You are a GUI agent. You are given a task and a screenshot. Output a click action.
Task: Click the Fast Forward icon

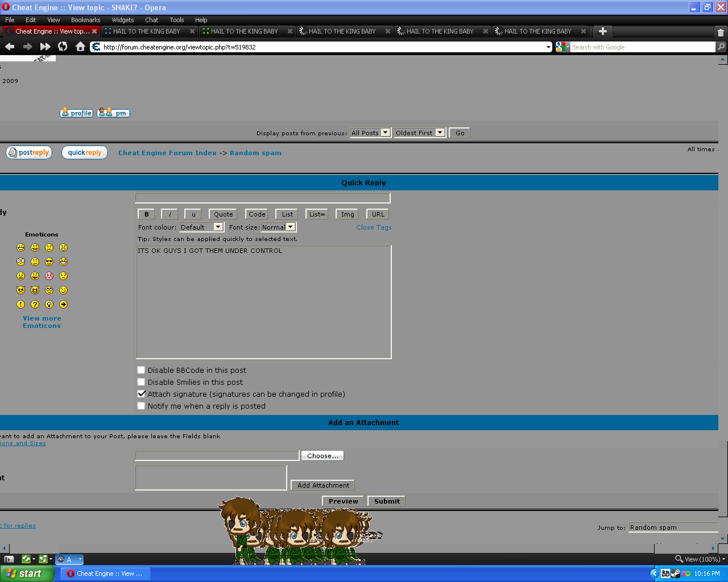tap(45, 47)
